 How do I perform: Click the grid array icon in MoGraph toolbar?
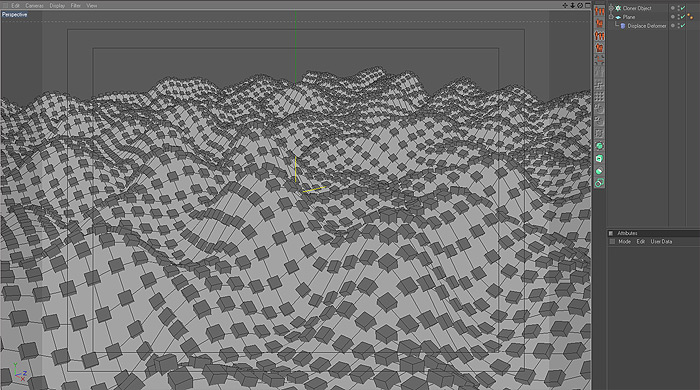coord(599,96)
